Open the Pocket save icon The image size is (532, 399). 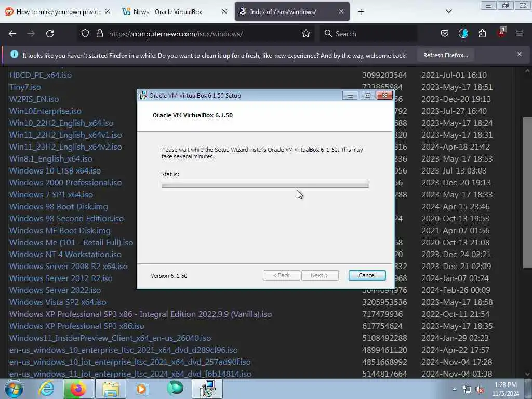(x=445, y=34)
